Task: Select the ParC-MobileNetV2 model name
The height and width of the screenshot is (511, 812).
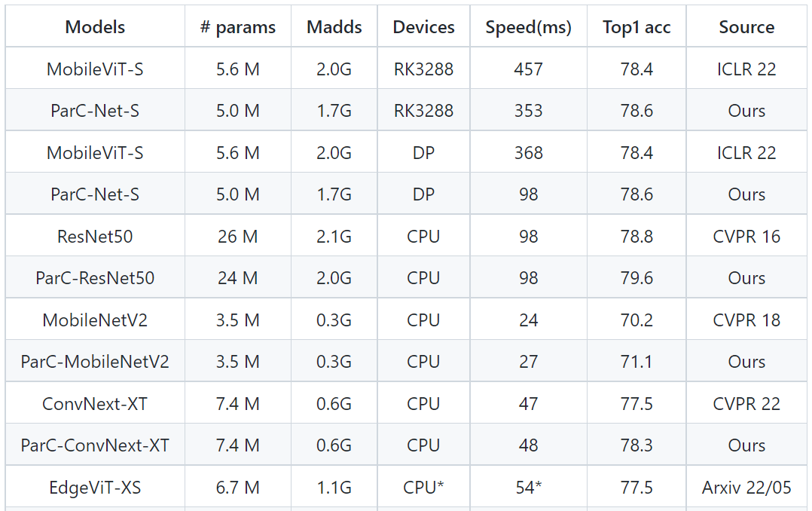Action: 95,362
